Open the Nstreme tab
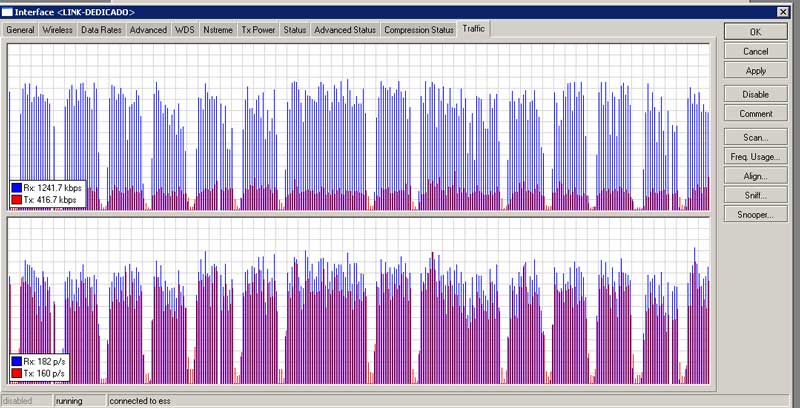 click(218, 30)
